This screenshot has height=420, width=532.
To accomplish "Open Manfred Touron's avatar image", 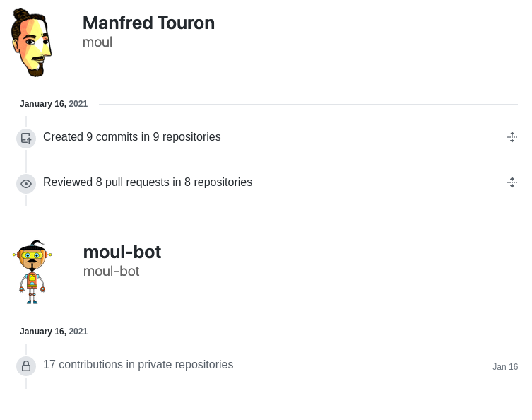I will pos(32,42).
